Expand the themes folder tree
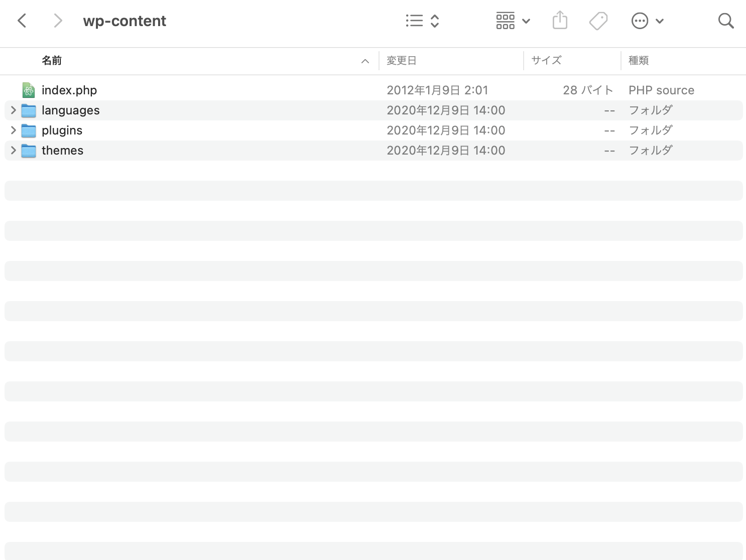This screenshot has width=746, height=560. [x=14, y=150]
